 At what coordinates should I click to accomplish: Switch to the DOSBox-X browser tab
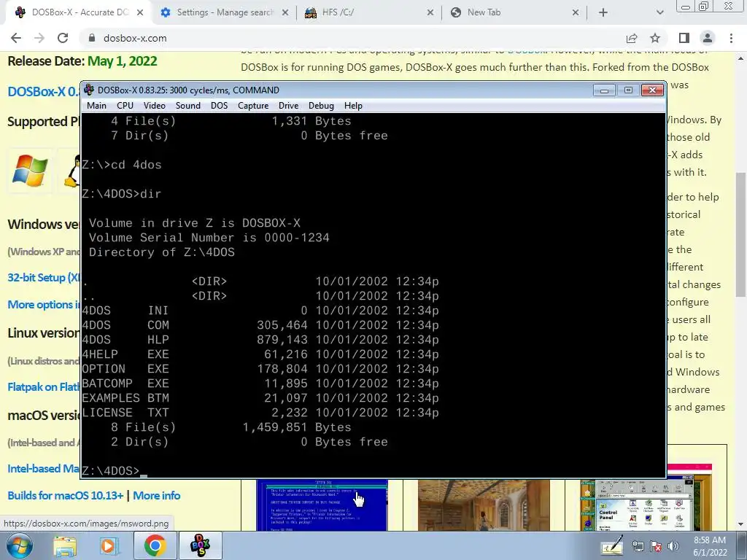coord(79,12)
